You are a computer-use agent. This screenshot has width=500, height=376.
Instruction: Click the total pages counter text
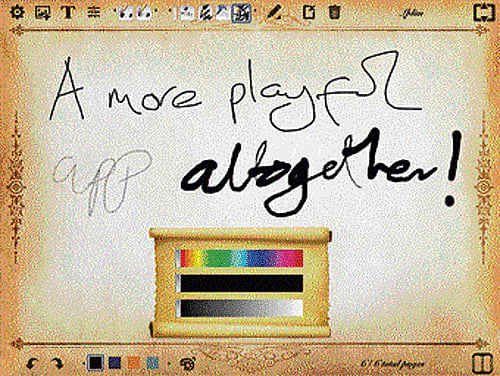click(392, 363)
